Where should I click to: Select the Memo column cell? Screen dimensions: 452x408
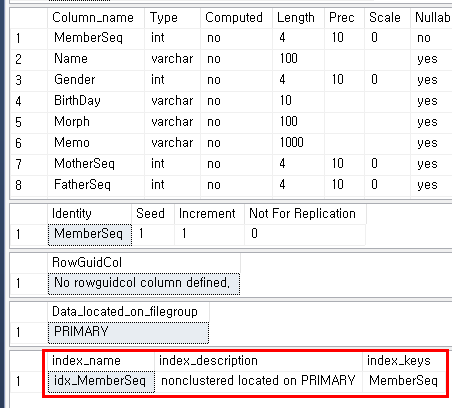96,143
